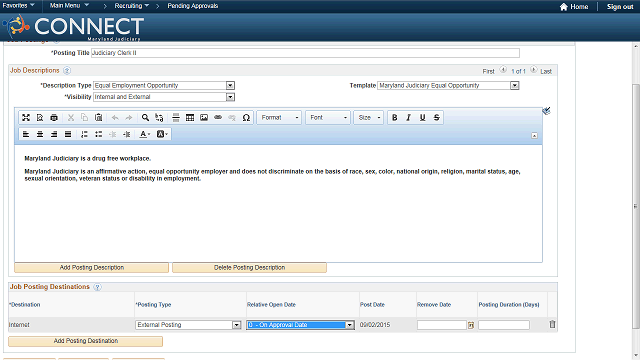Open the Relative Open Date dropdown

tap(349, 325)
